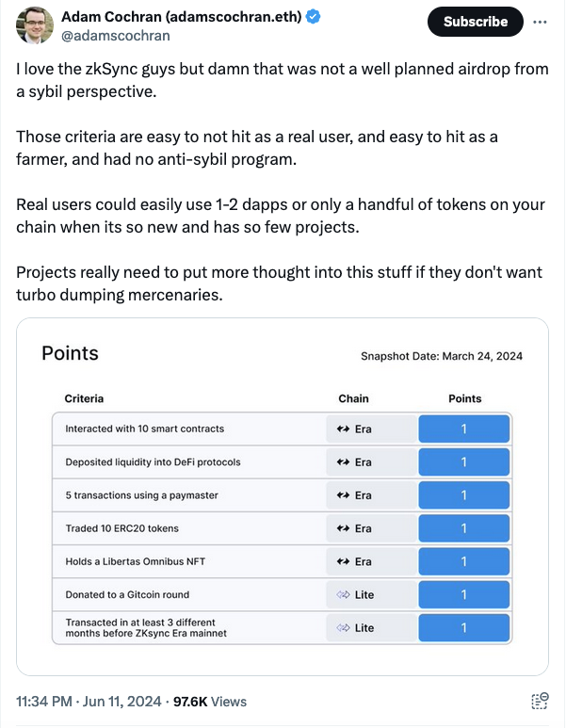Click the Lite chain icon for Gitcoin row
Viewport: 566px width, 728px height.
(344, 594)
